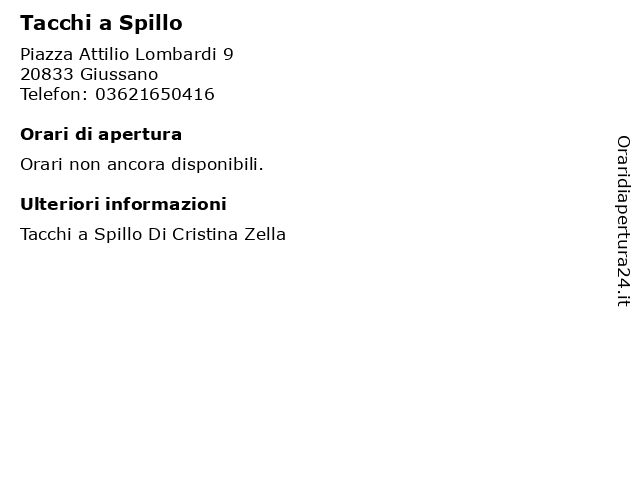Click the vertical Orarididiapertura24.it watermark
The width and height of the screenshot is (640, 480).
[623, 221]
